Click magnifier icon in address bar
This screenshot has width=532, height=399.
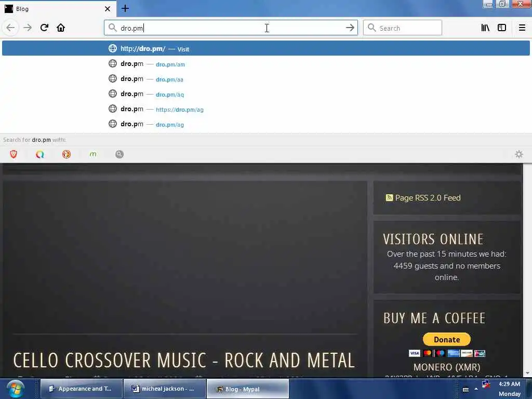point(112,28)
